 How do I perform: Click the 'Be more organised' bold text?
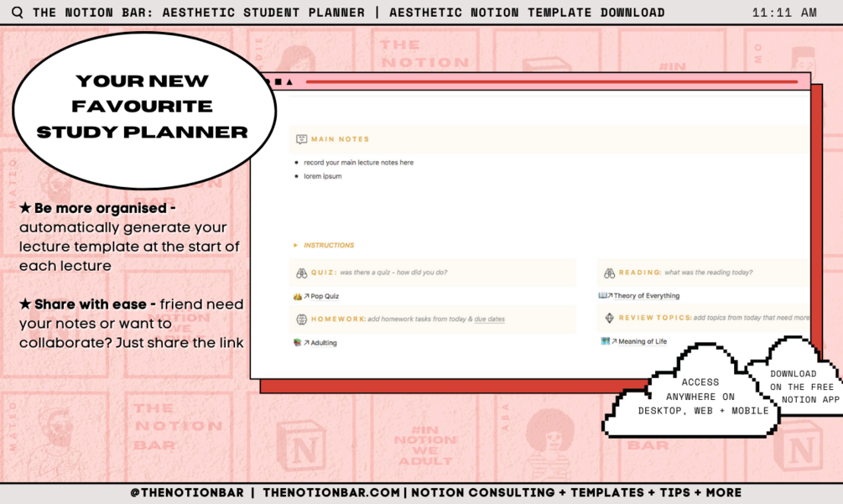tap(101, 209)
